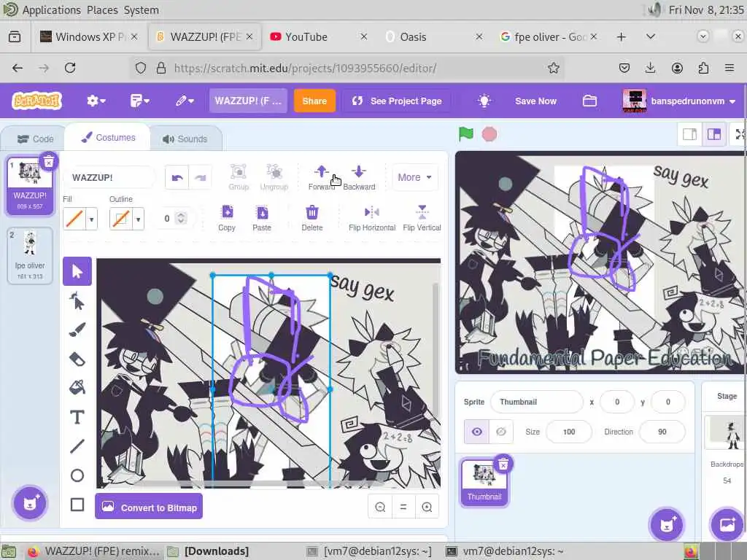Click the Undo arrow
This screenshot has width=747, height=560.
click(x=177, y=178)
